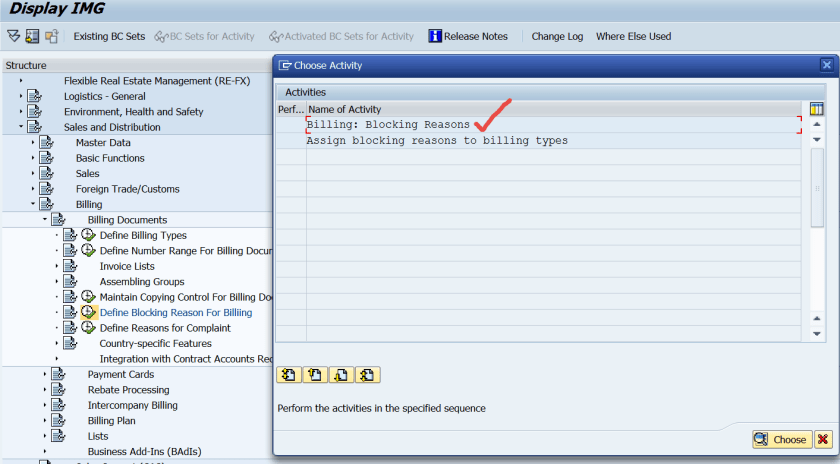Execute Define Blocking Reason For Billing clock icon
This screenshot has height=464, width=840.
(x=88, y=312)
